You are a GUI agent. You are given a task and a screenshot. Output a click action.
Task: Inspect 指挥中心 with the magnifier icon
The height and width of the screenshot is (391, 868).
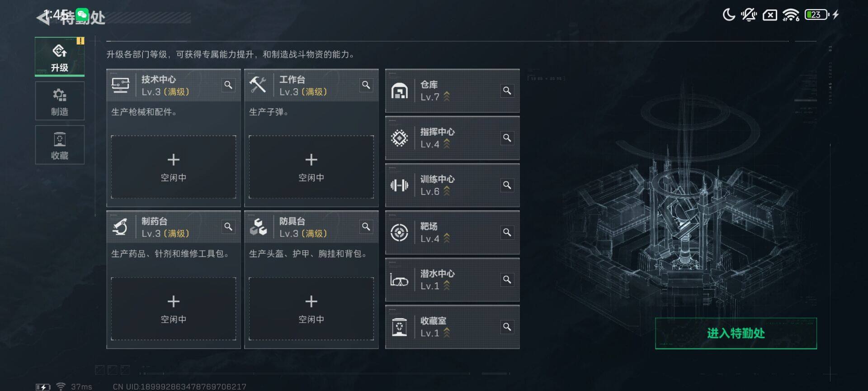point(507,138)
